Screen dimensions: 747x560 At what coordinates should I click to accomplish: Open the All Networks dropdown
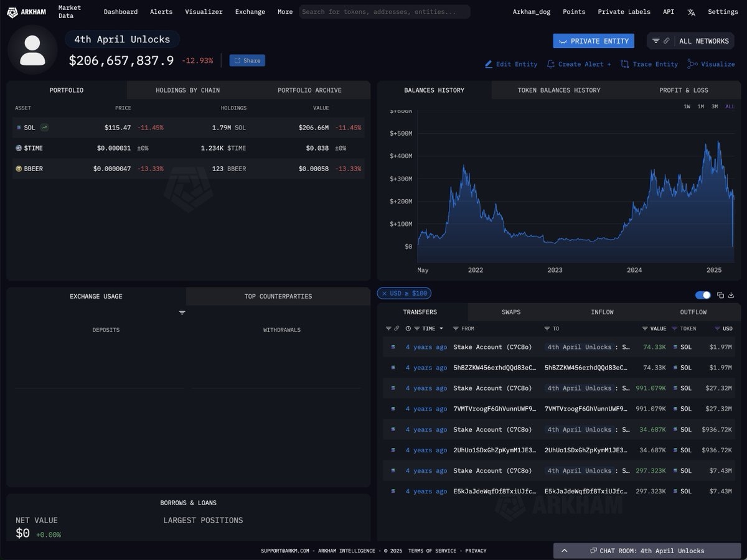click(x=690, y=41)
